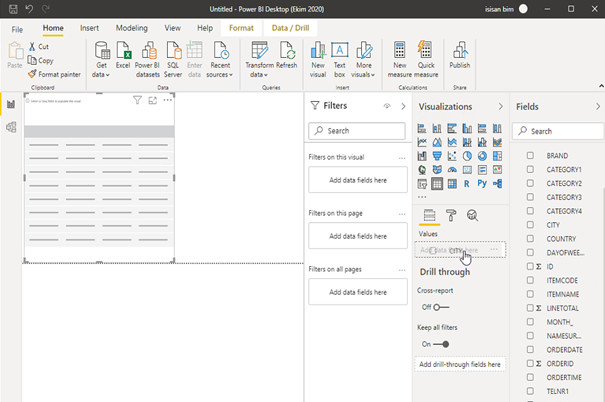
Task: Pick the Filled map visual
Action: 437,170
